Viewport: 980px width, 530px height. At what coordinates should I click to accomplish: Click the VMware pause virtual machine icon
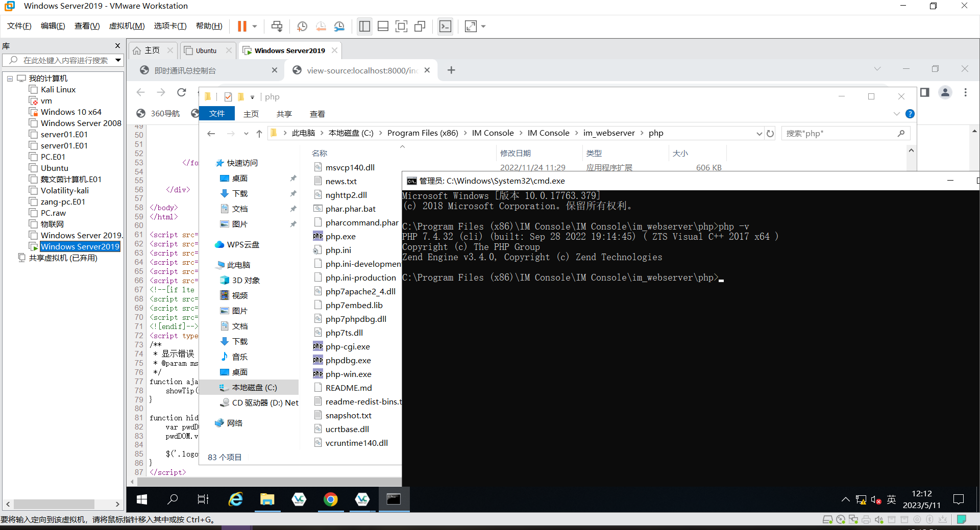(242, 26)
